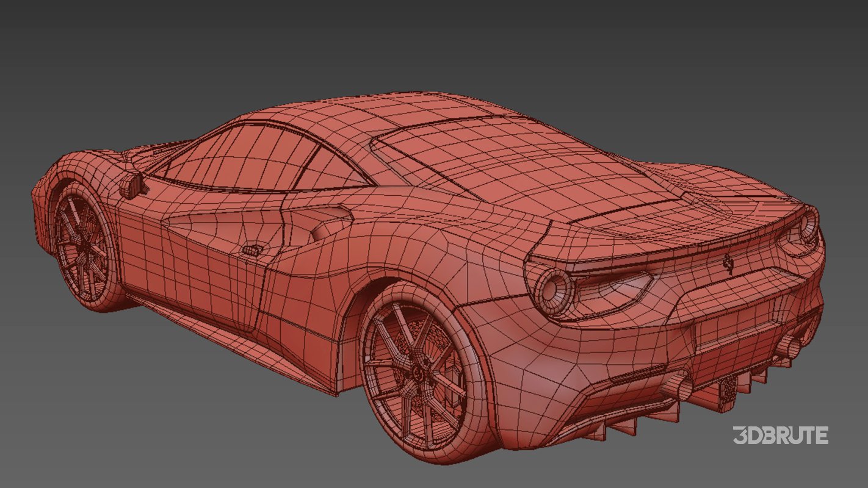Click the 3DBRUTE watermark logo
868x488 pixels.
(781, 436)
